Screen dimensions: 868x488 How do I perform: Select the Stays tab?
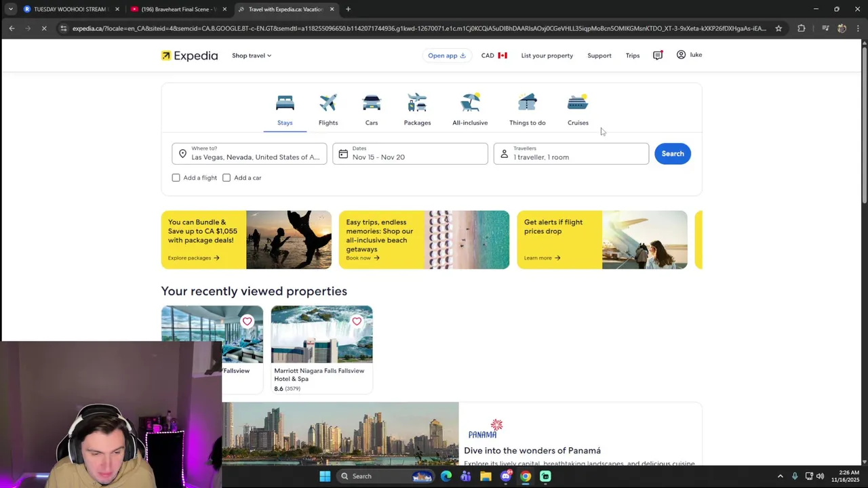click(285, 110)
